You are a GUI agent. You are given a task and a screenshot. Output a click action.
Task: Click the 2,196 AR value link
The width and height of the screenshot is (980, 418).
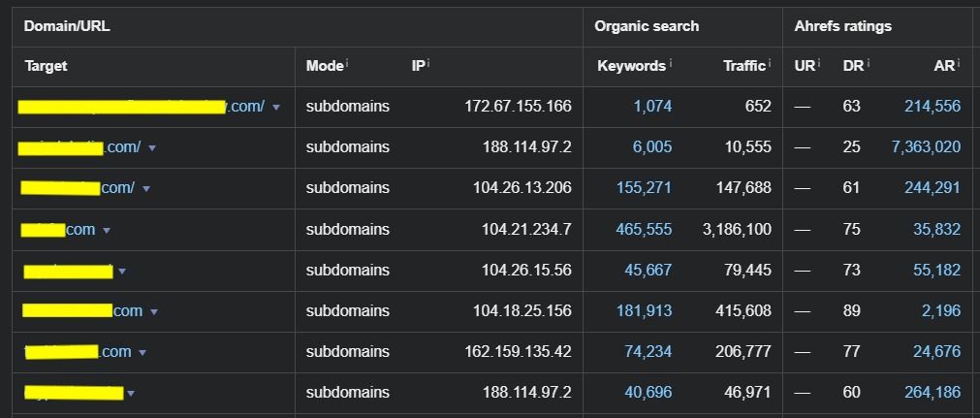941,311
